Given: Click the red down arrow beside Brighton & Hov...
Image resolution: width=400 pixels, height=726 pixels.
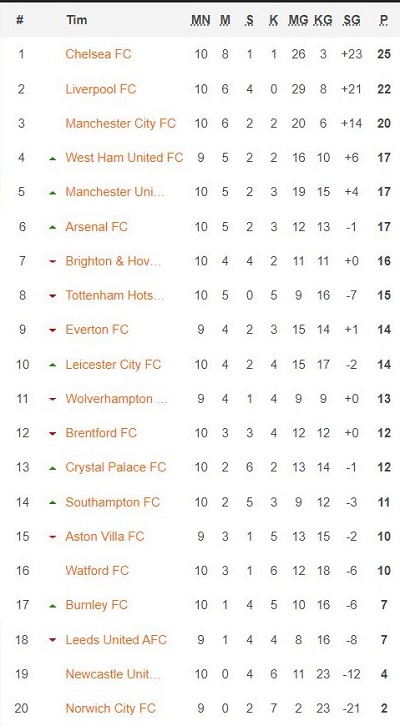Looking at the screenshot, I should click(x=52, y=262).
